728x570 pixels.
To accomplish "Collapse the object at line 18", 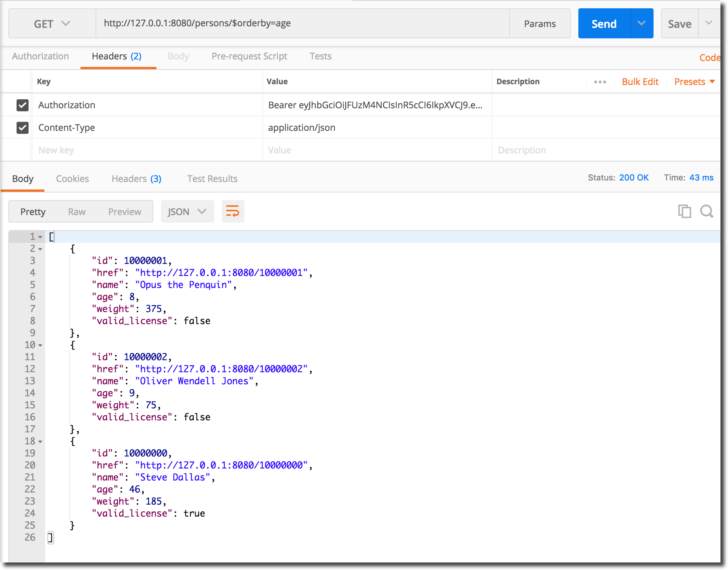I will coord(40,441).
